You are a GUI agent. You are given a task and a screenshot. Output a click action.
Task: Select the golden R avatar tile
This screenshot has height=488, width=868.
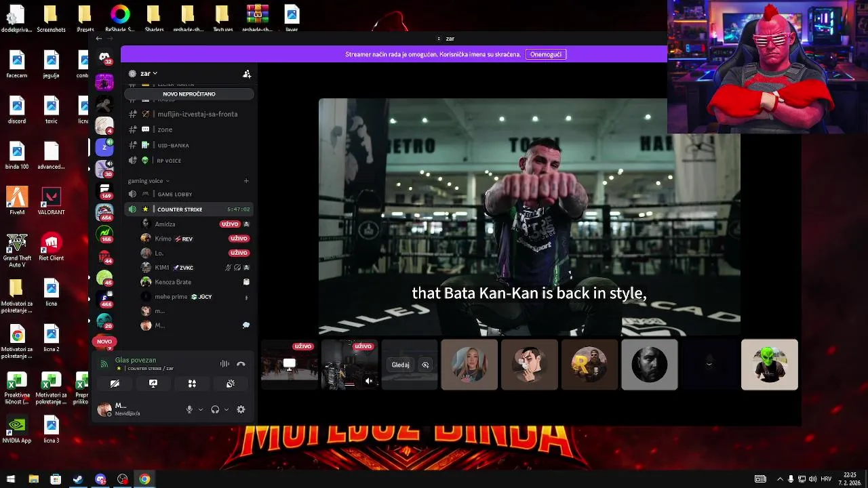[589, 365]
